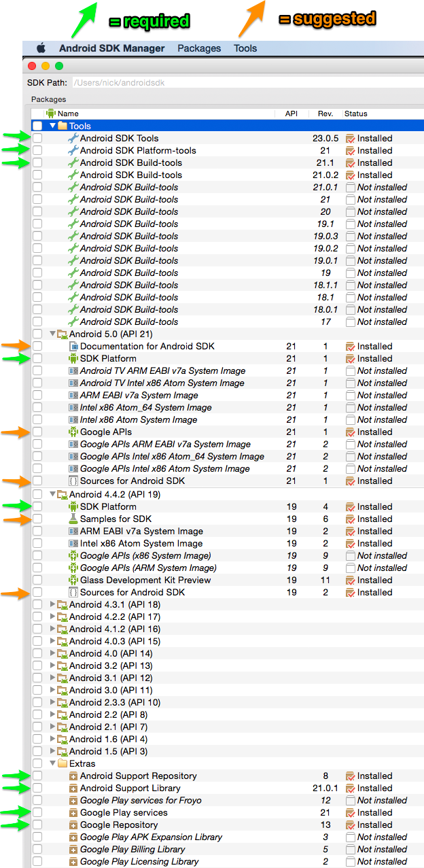Image resolution: width=424 pixels, height=868 pixels.
Task: Collapse the Tools folder
Action: point(52,126)
